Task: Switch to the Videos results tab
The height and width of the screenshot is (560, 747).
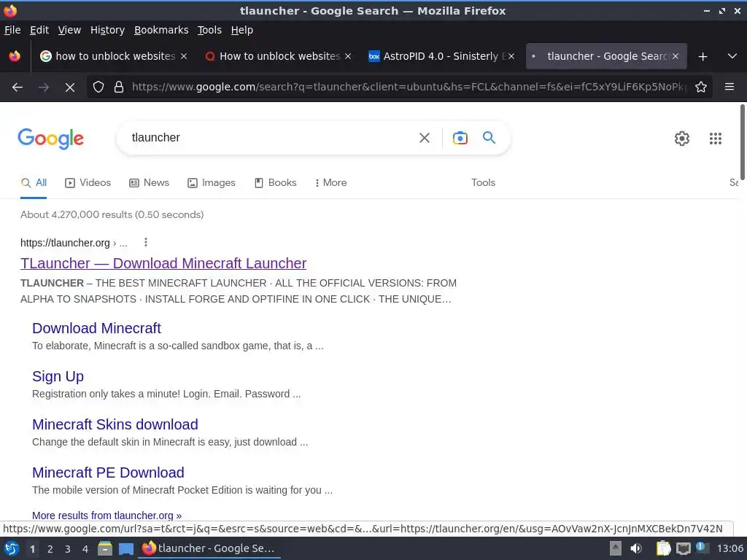Action: click(88, 183)
